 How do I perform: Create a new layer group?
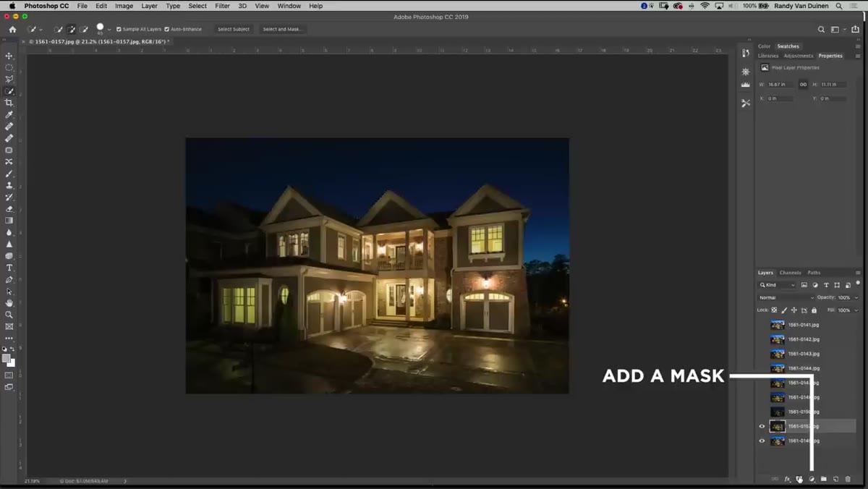tap(824, 479)
